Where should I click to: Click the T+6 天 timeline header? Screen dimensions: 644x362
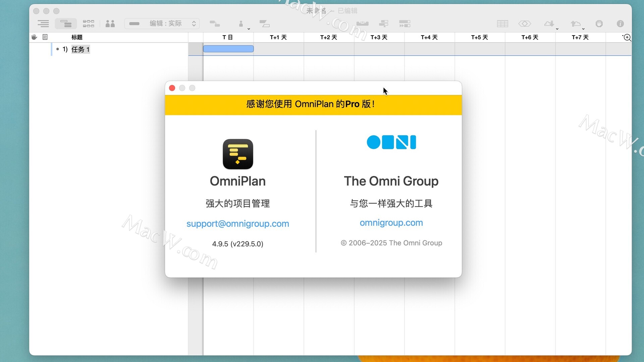pos(530,37)
